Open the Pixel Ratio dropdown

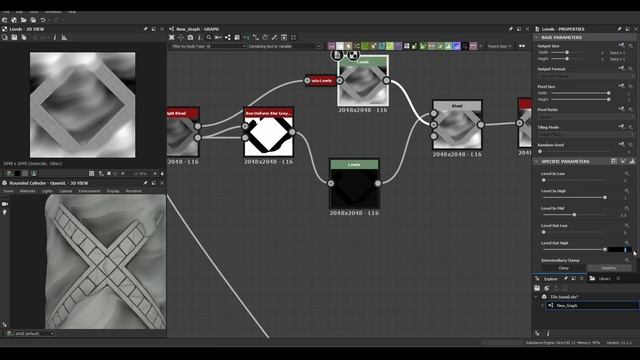[586, 117]
